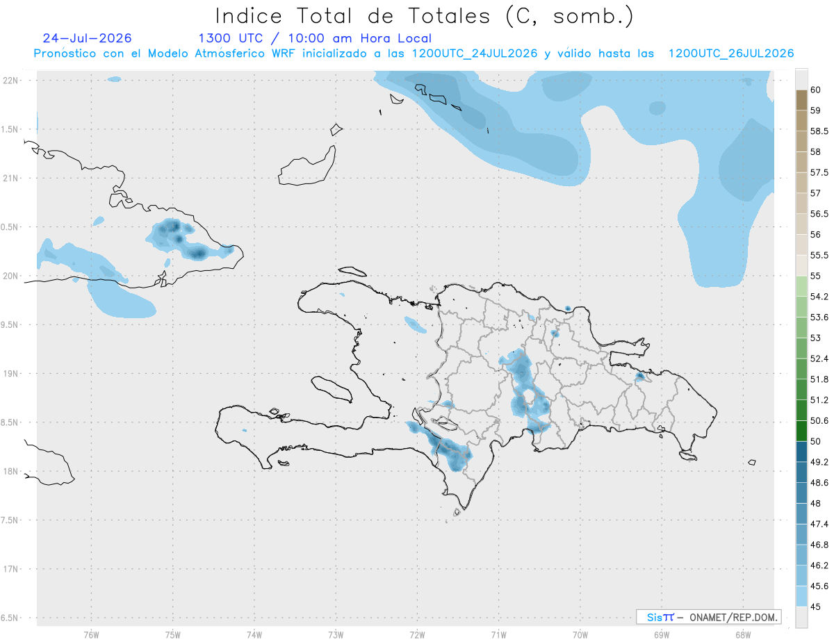Click the '56.5' value on the color scale
The height and width of the screenshot is (644, 834).
pyautogui.click(x=819, y=214)
